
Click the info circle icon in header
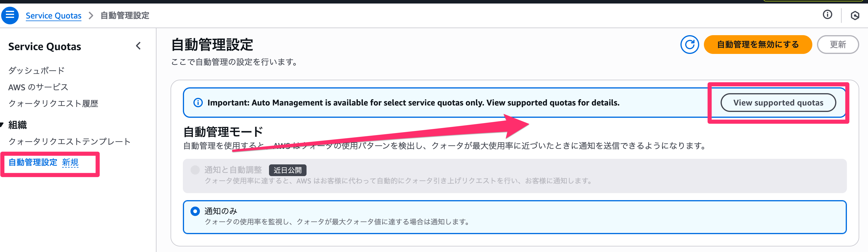(x=827, y=14)
